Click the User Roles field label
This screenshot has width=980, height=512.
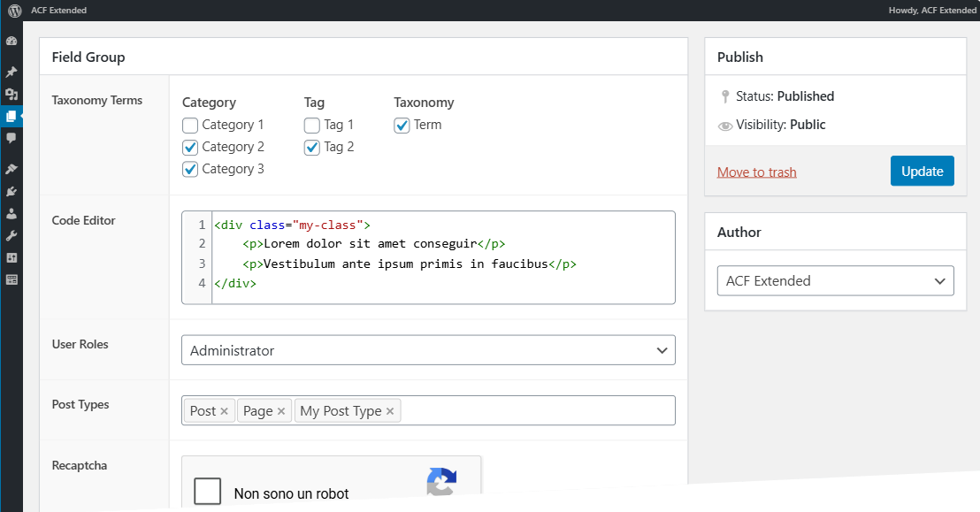[x=80, y=345]
